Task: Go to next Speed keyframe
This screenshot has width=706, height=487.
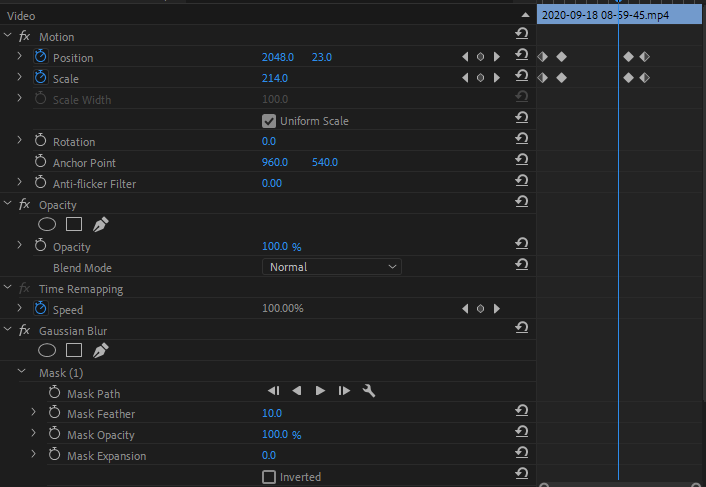Action: pyautogui.click(x=497, y=308)
